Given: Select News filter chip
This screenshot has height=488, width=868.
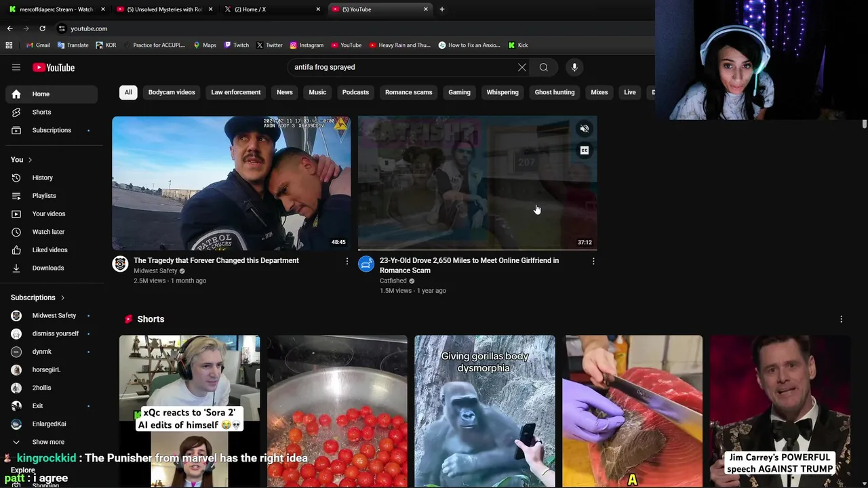Looking at the screenshot, I should tap(285, 92).
